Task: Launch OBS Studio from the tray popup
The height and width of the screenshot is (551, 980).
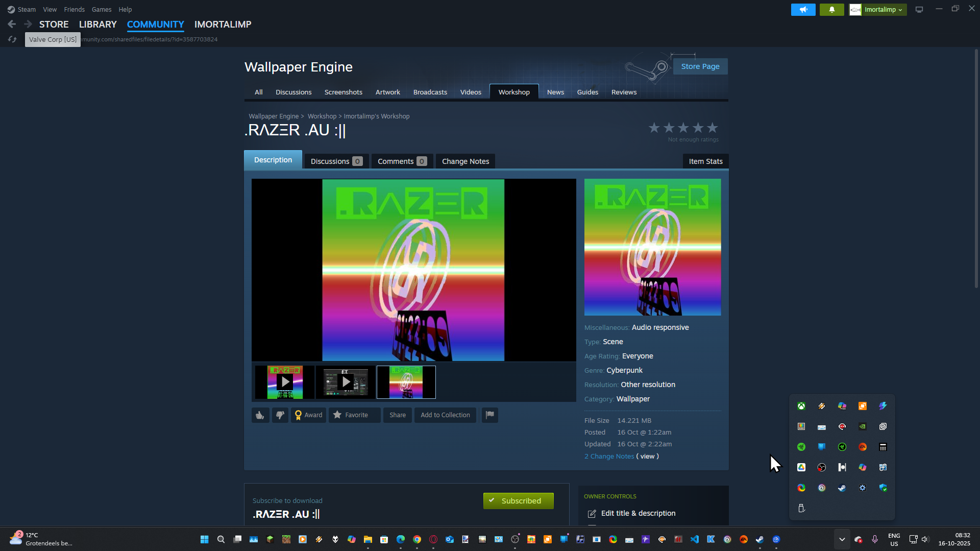Action: [822, 467]
